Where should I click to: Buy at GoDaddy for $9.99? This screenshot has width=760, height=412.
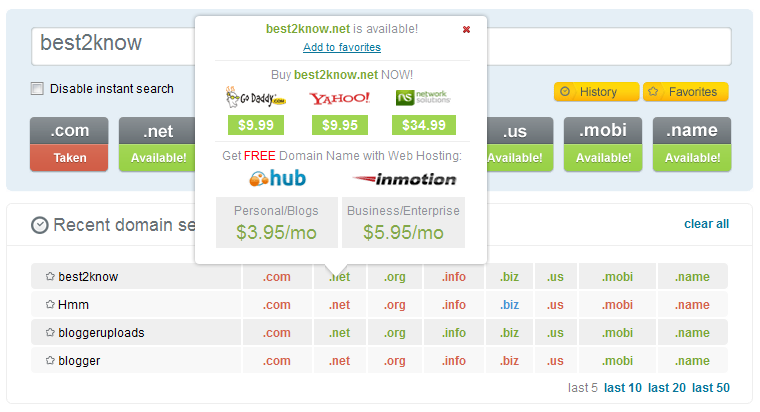click(256, 125)
